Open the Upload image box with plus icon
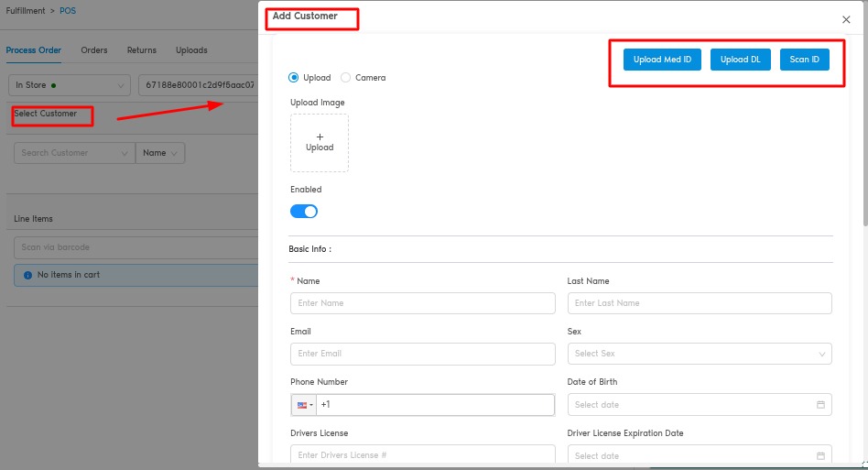This screenshot has height=470, width=868. tap(320, 143)
